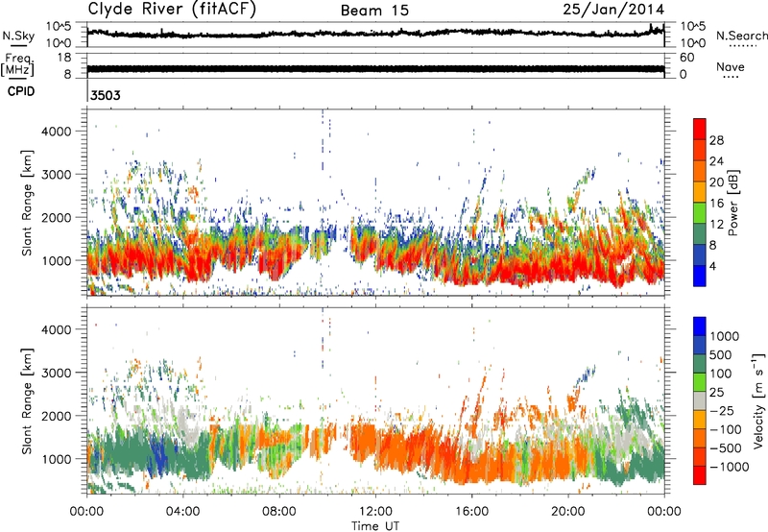
Task: Select the "08:00" time axis label
Action: point(279,512)
